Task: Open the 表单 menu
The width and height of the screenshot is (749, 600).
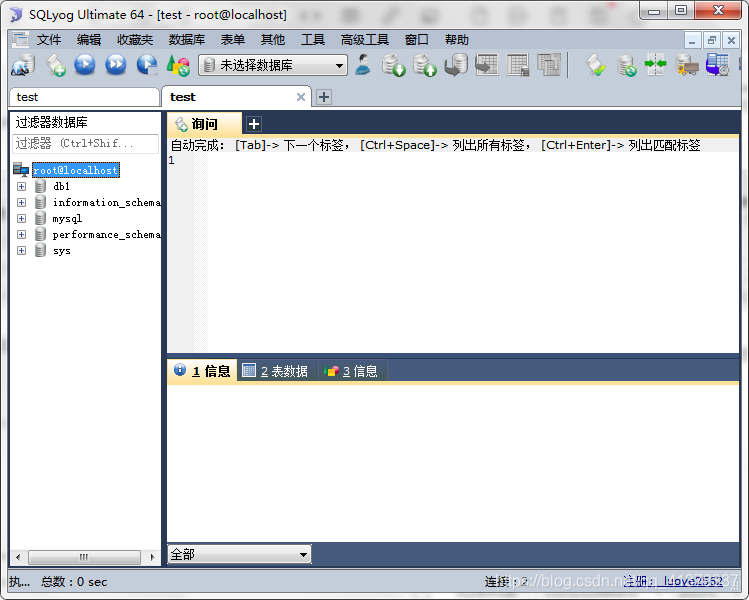Action: (x=233, y=40)
